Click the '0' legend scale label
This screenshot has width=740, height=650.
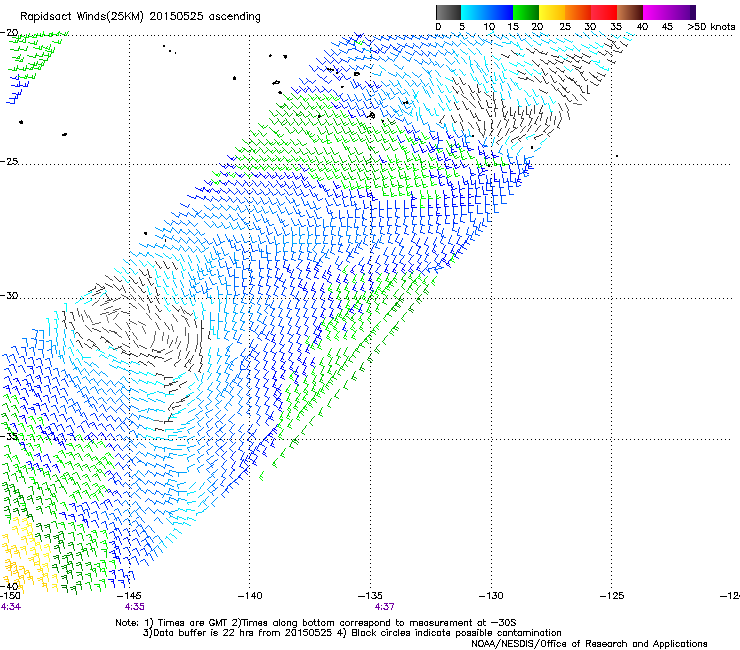click(x=438, y=26)
